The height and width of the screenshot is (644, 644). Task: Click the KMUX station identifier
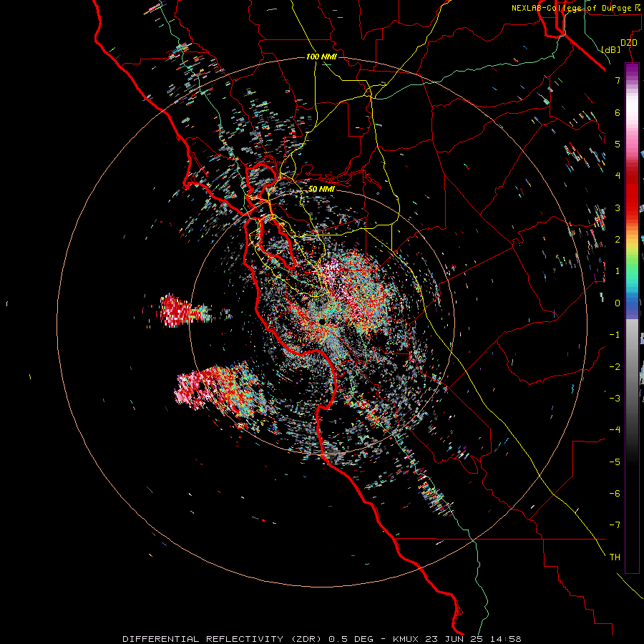click(406, 639)
